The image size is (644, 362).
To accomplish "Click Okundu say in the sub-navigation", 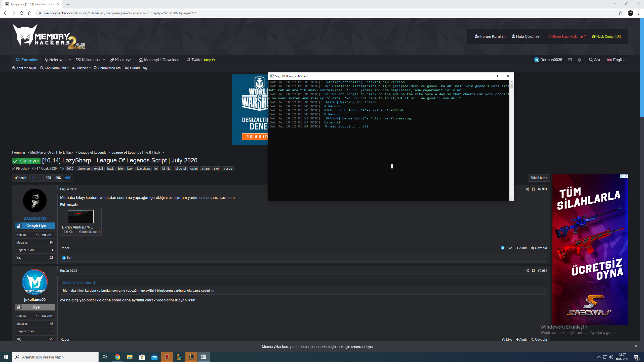I will [136, 68].
